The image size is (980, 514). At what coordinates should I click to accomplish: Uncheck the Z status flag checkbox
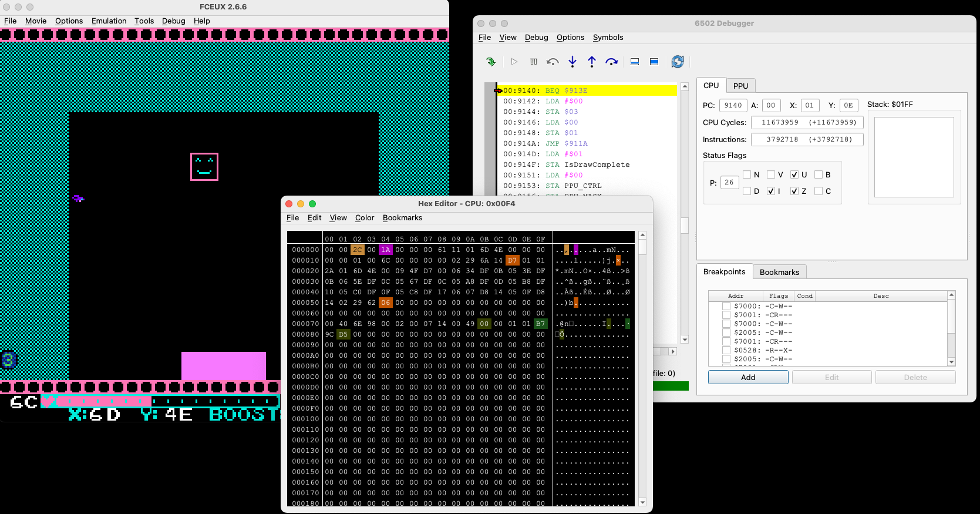(x=794, y=191)
